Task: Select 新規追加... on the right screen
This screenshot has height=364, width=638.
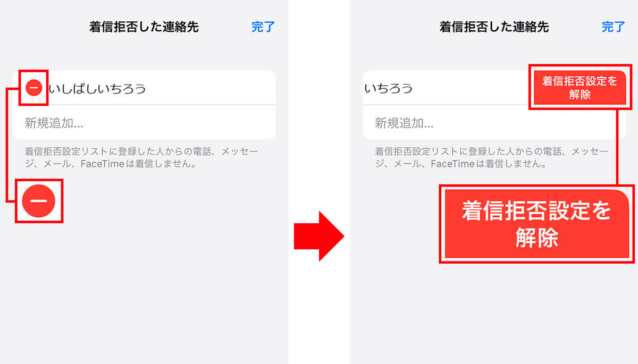Action: tap(494, 123)
